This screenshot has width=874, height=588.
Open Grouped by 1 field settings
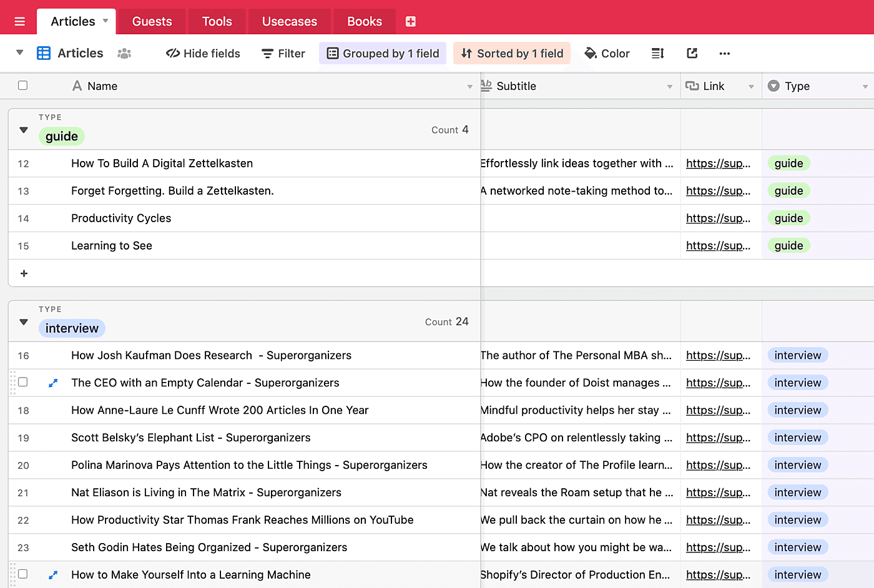point(383,53)
